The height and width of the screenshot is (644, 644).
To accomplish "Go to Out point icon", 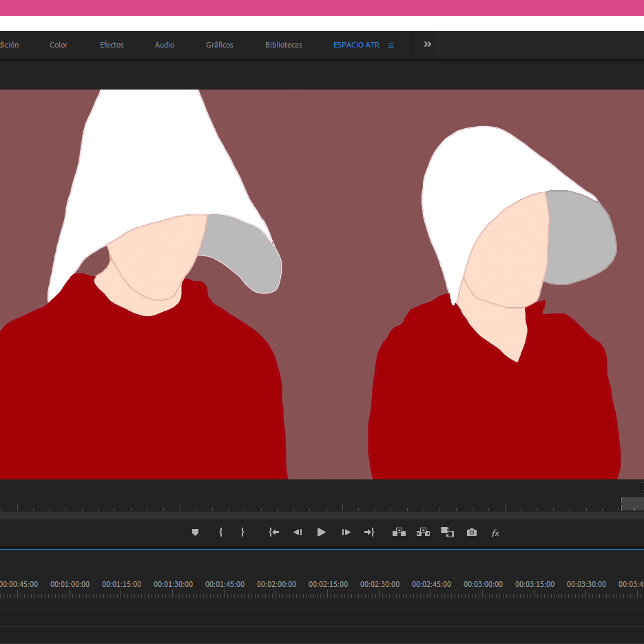I will click(369, 532).
